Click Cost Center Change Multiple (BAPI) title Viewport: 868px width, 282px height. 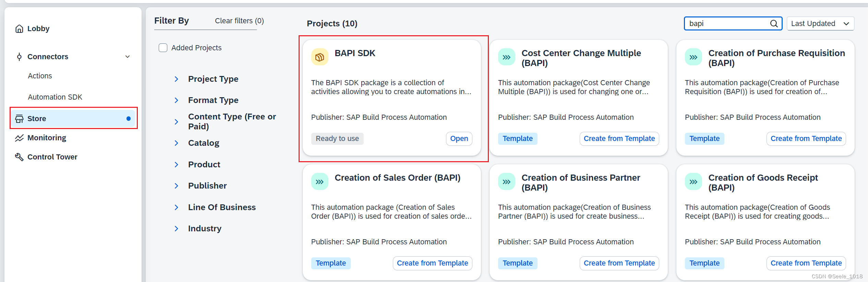click(581, 58)
